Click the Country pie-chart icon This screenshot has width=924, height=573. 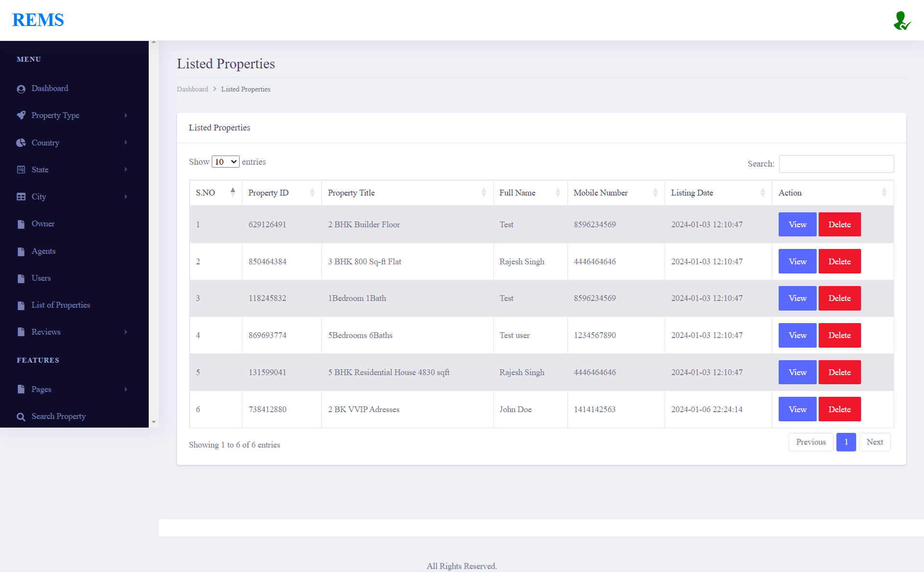pyautogui.click(x=21, y=143)
